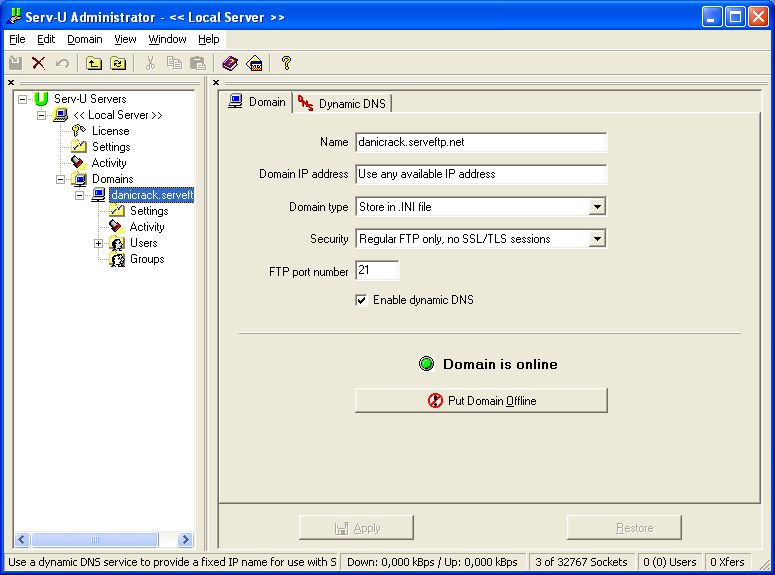This screenshot has height=575, width=775.
Task: Click the Users icon in the tree
Action: point(117,243)
